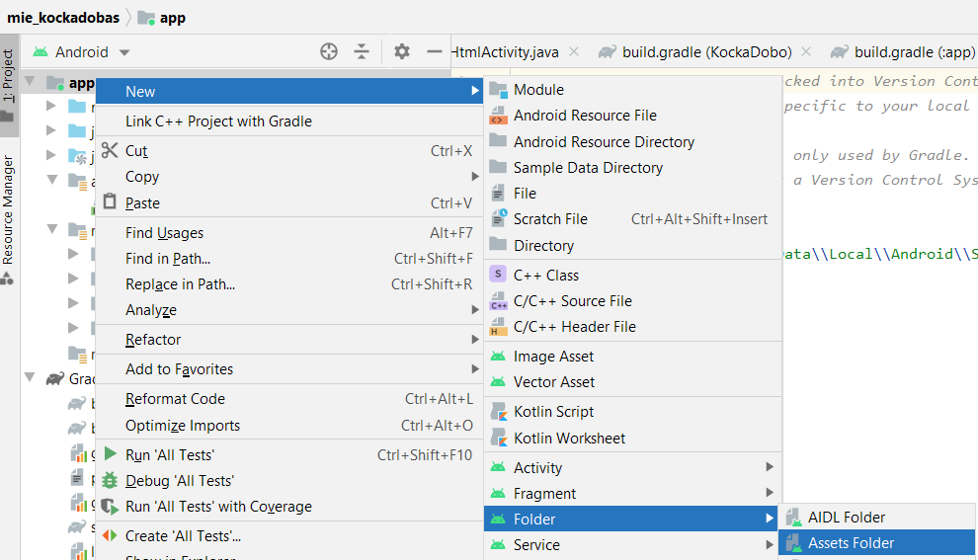
Task: Select Find Usages
Action: click(289, 233)
